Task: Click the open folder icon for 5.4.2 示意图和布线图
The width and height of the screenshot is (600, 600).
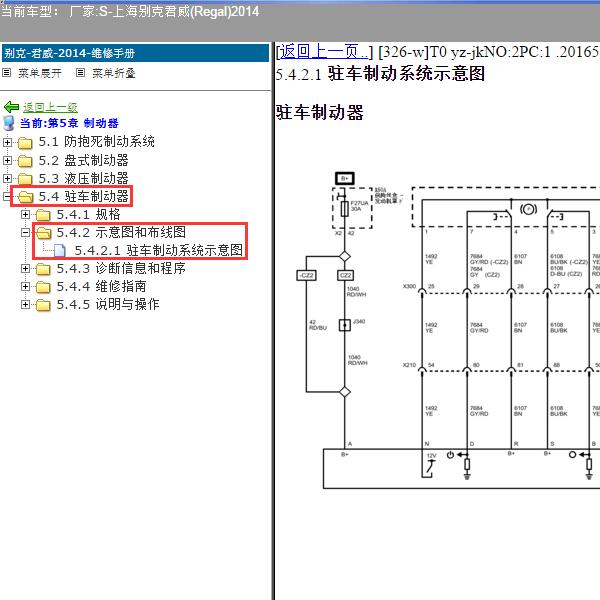Action: click(43, 233)
